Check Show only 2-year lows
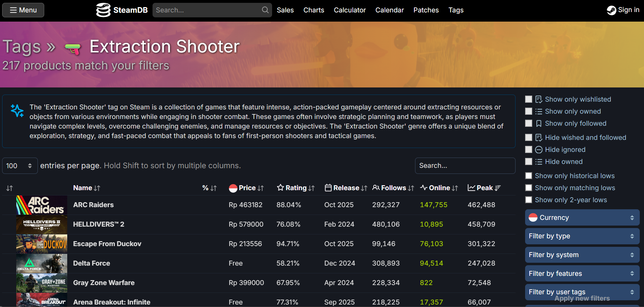The width and height of the screenshot is (644, 307). pyautogui.click(x=529, y=200)
